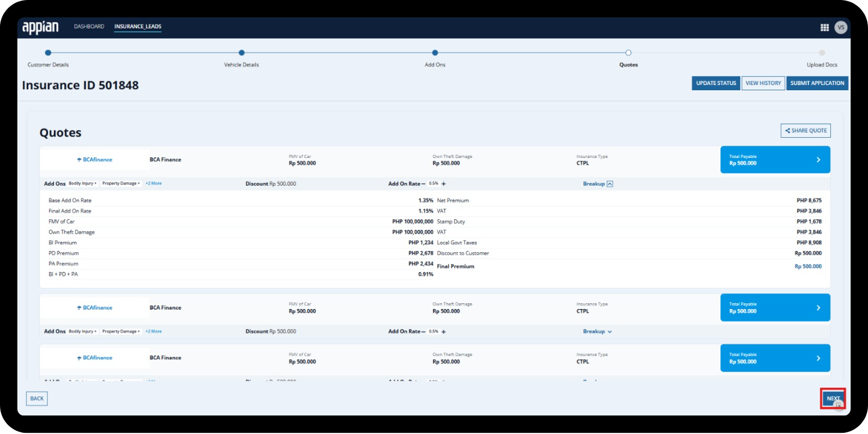Remove Property Damage add-on in first quote
The height and width of the screenshot is (434, 868).
coord(139,183)
